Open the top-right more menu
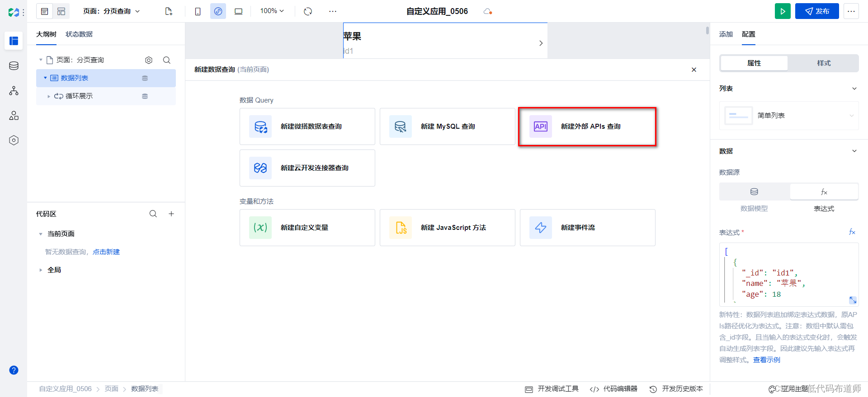Viewport: 868px width, 397px height. [x=851, y=11]
